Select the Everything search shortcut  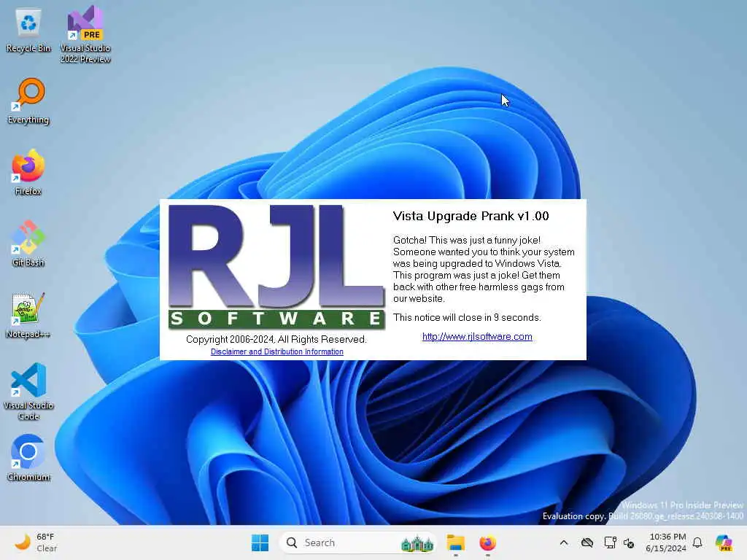(28, 101)
